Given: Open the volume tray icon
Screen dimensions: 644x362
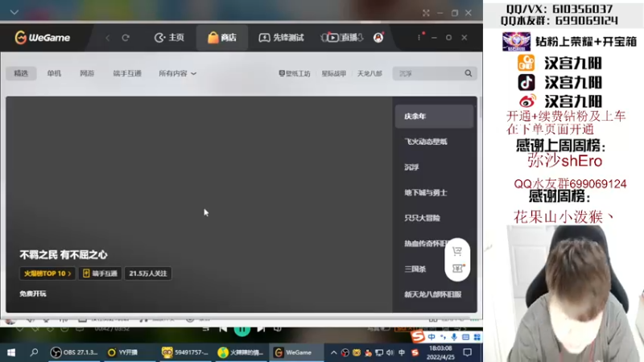Looking at the screenshot, I should point(390,352).
